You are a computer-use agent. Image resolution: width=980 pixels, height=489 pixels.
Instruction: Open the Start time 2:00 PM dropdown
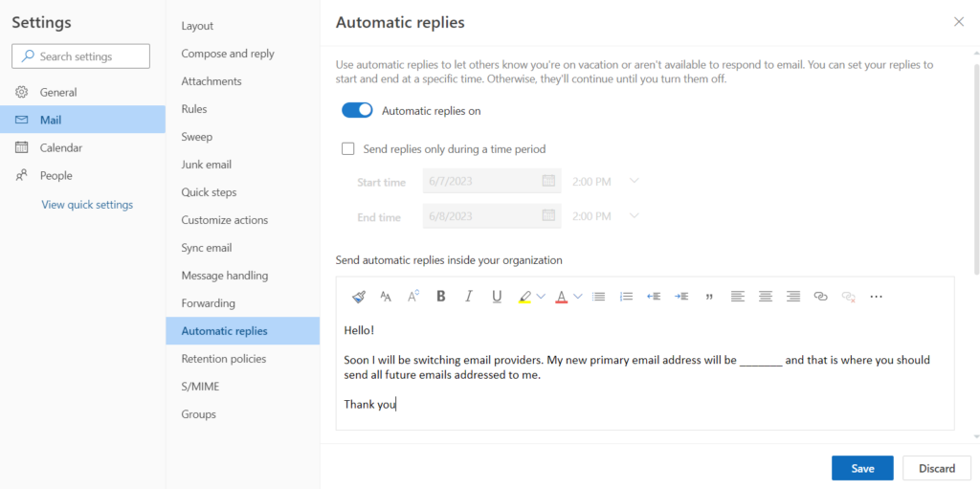635,181
